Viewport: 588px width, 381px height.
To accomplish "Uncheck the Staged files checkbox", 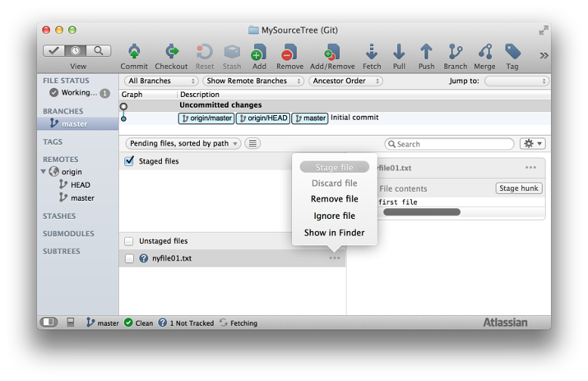I will pyautogui.click(x=129, y=161).
